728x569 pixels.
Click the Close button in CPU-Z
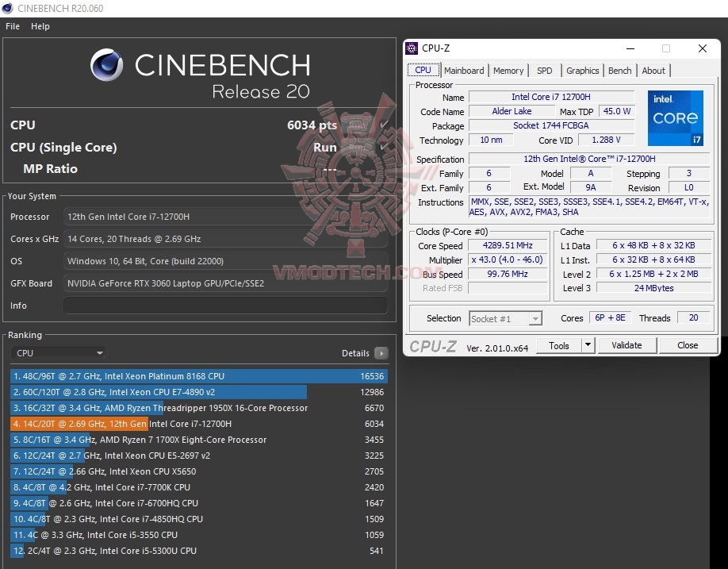(688, 345)
